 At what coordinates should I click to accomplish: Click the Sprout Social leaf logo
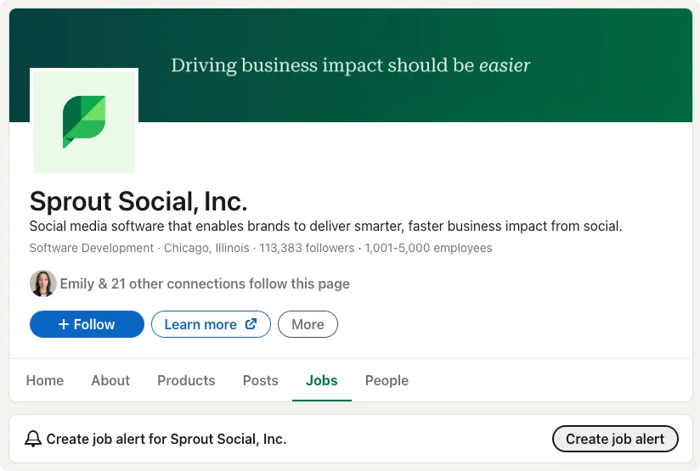(x=84, y=121)
